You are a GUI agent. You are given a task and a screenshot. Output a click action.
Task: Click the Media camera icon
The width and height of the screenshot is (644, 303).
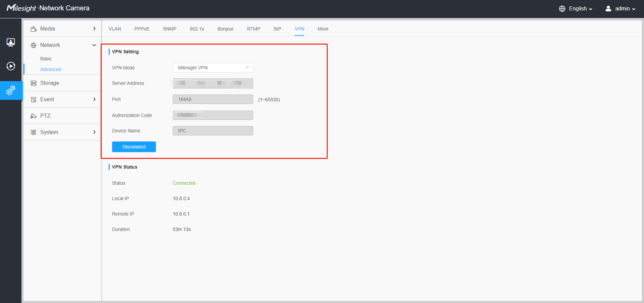point(34,29)
